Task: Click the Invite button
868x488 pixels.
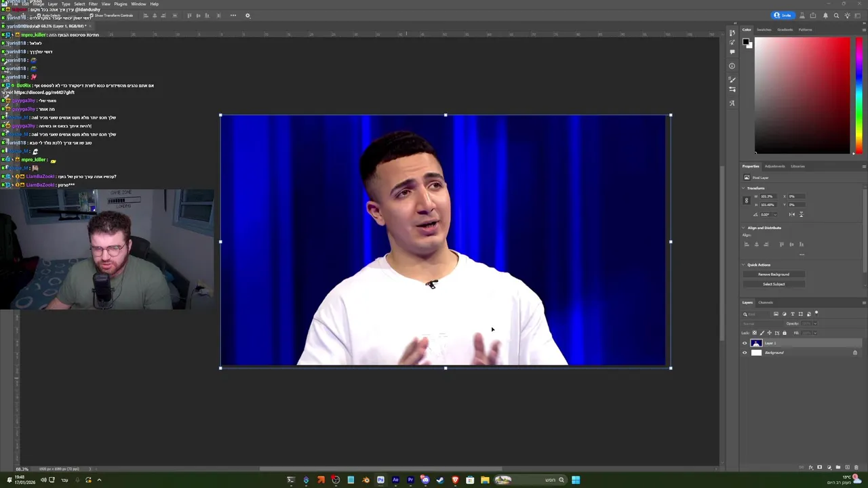Action: coord(783,15)
